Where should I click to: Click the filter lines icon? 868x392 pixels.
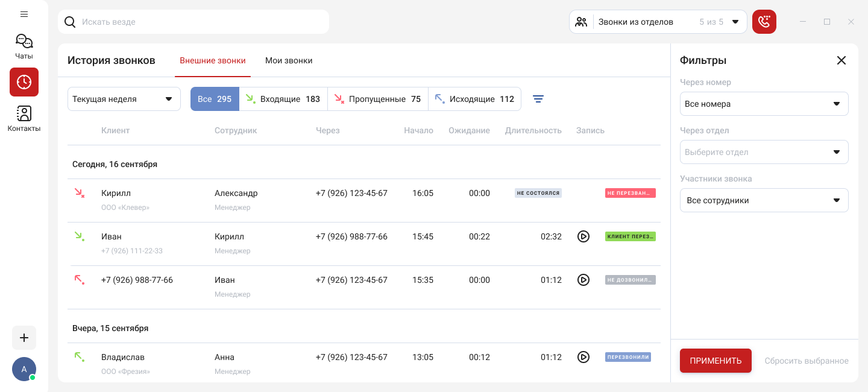point(538,99)
